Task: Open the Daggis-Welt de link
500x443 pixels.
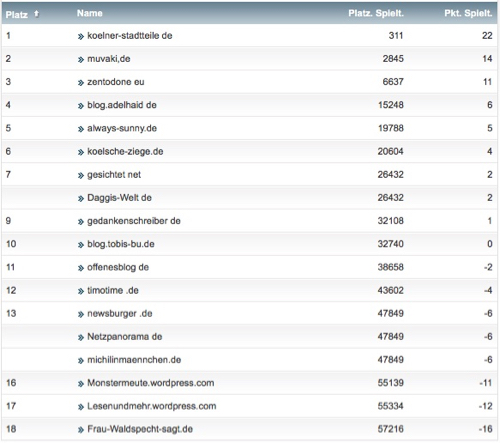Action: (x=119, y=198)
